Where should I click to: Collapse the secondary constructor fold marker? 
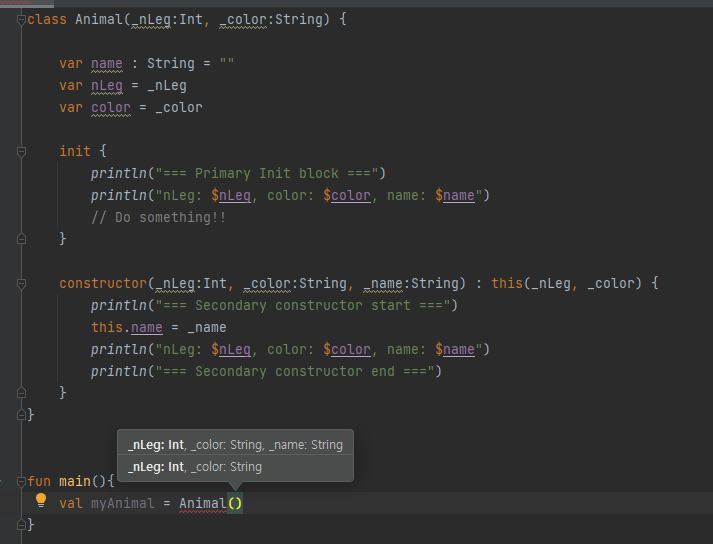coord(21,284)
